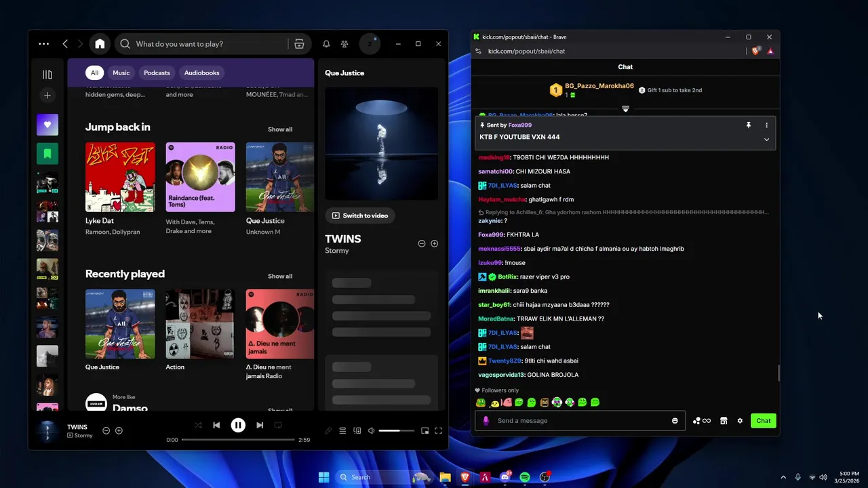This screenshot has width=868, height=488.
Task: Open the emoji picker in Kick chat
Action: [675, 421]
